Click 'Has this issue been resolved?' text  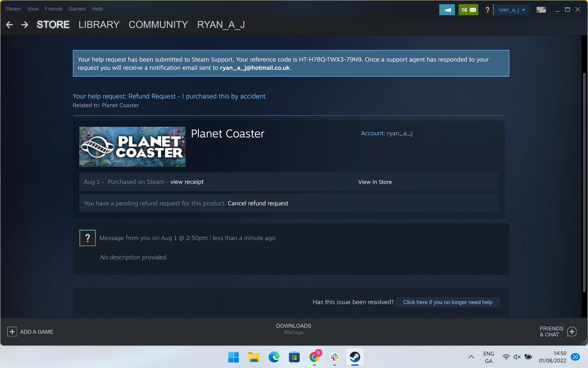(353, 302)
